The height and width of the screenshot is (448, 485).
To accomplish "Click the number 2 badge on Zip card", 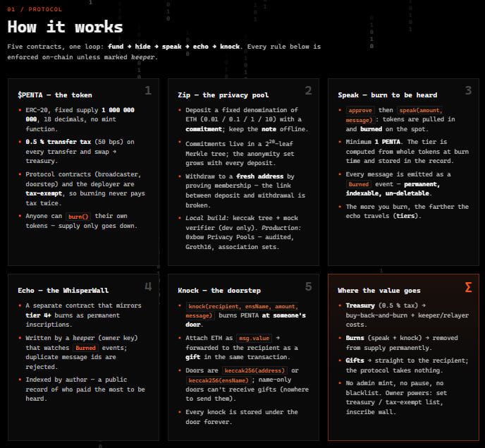I will [308, 90].
